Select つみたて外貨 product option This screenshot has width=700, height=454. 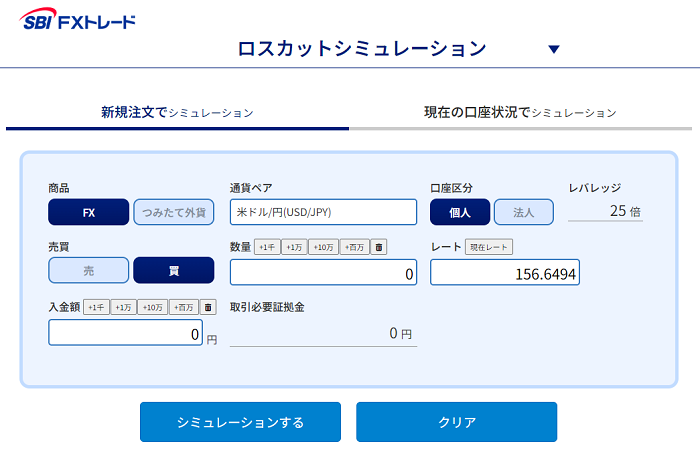[x=174, y=212]
